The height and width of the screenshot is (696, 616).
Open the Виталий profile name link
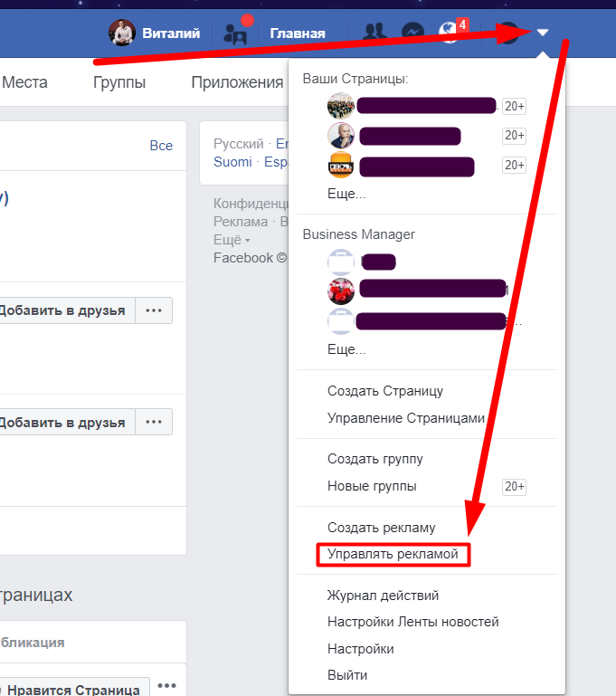tap(171, 33)
